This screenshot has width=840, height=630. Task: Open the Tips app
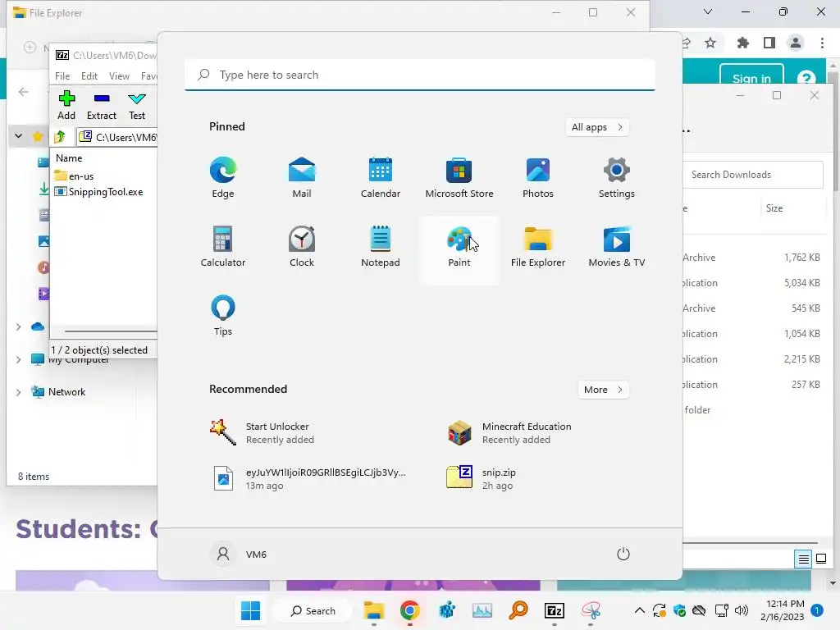click(x=223, y=316)
